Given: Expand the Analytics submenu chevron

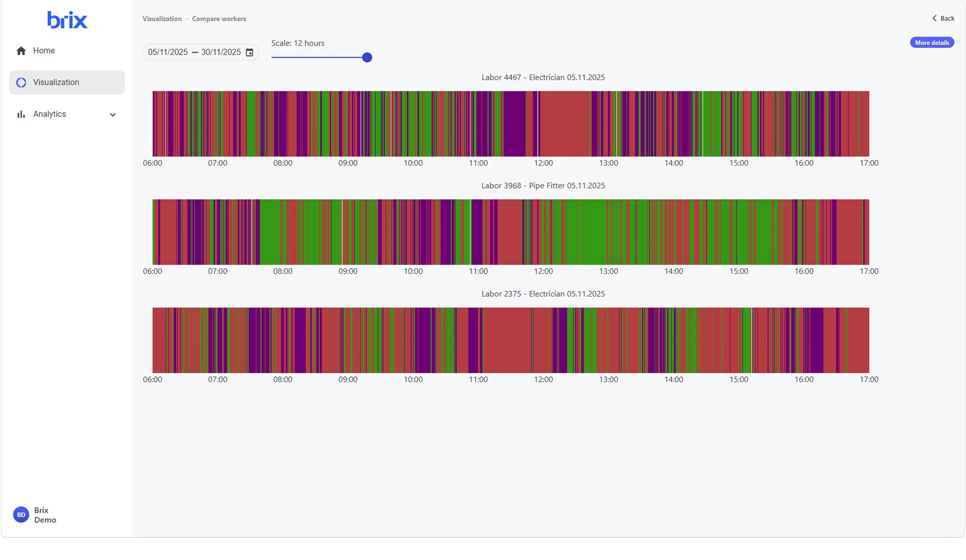Looking at the screenshot, I should tap(113, 115).
